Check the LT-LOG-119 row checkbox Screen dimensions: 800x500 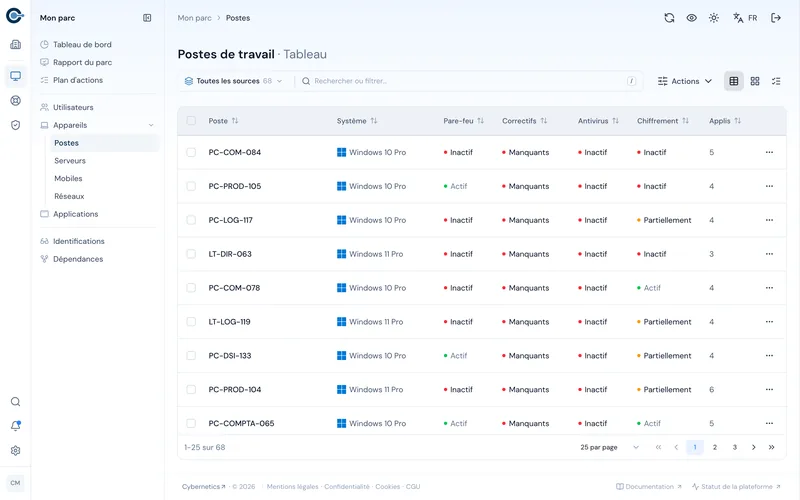pos(191,321)
